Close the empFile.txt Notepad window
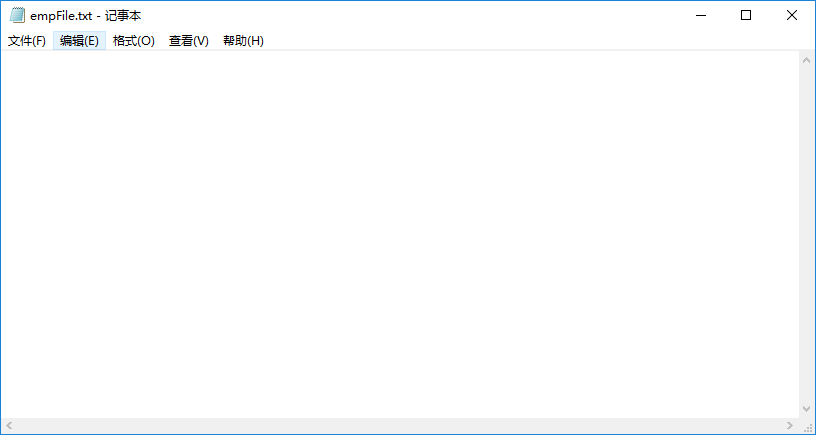This screenshot has width=816, height=435. [791, 16]
